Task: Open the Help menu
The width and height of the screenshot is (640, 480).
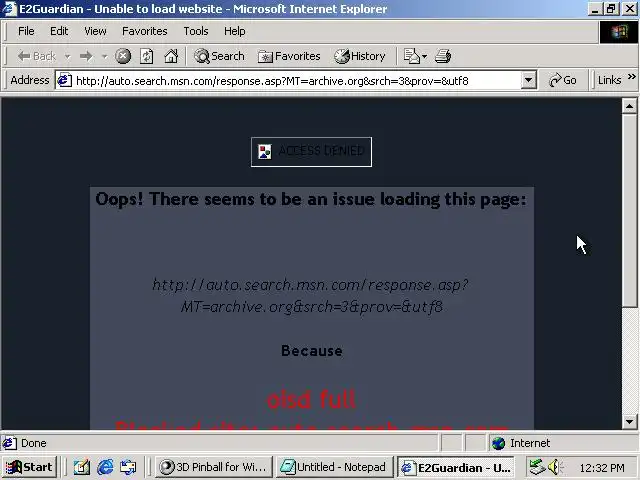Action: coord(234,31)
